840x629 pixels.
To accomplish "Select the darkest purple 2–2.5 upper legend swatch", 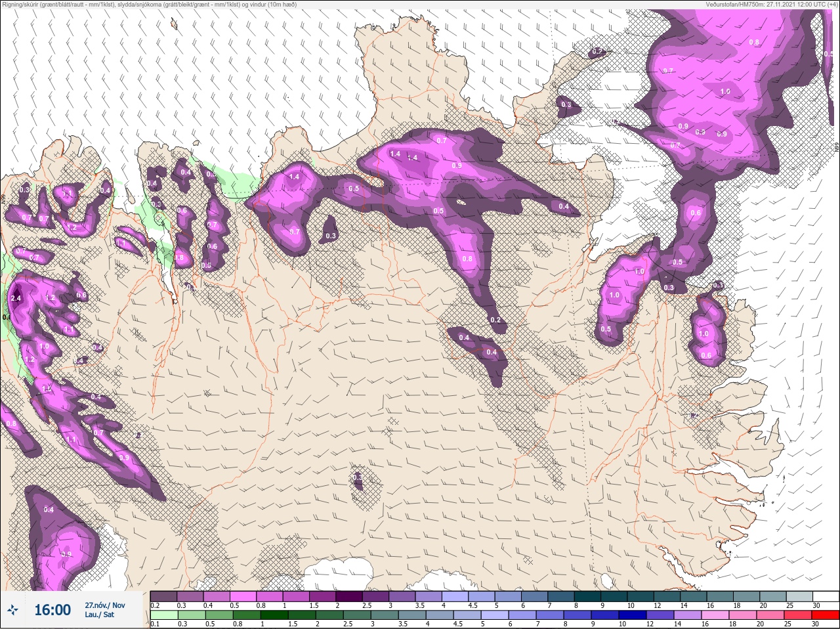I will click(350, 596).
